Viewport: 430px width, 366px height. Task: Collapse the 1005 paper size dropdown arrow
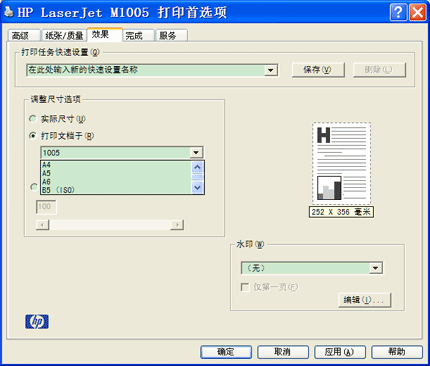(196, 153)
